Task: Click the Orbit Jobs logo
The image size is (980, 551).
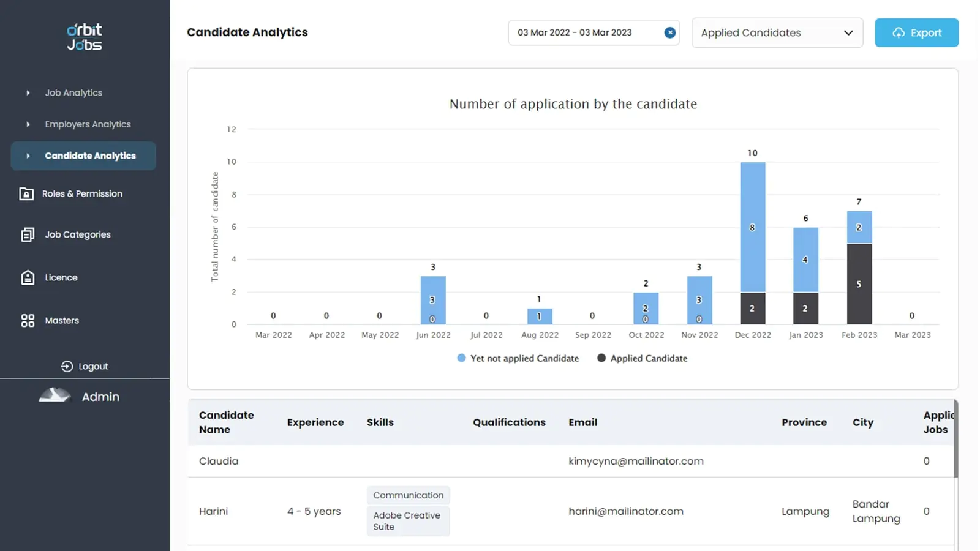Action: coord(85,37)
